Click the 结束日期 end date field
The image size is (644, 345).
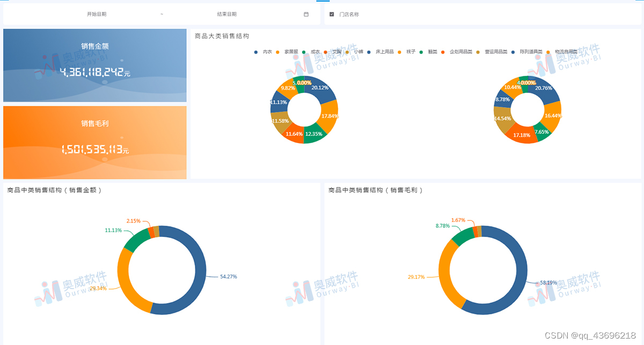227,14
